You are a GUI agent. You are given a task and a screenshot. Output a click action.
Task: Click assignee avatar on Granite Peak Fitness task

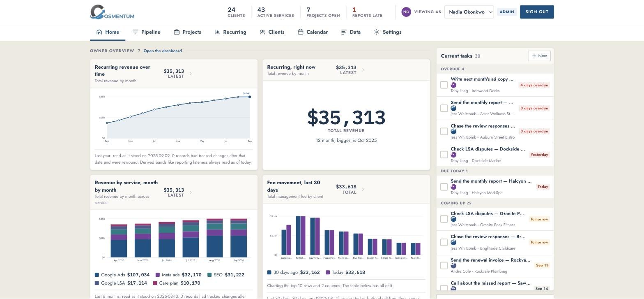(453, 219)
